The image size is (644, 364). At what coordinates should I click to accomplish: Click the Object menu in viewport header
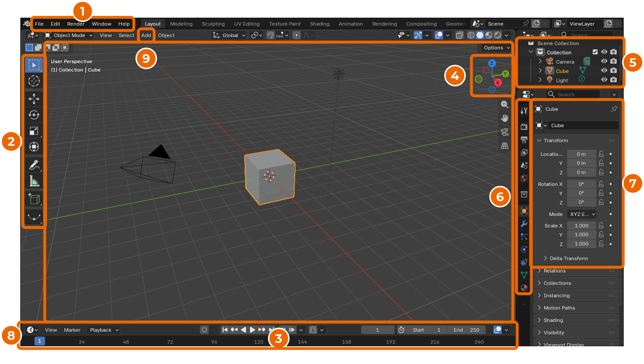(166, 35)
